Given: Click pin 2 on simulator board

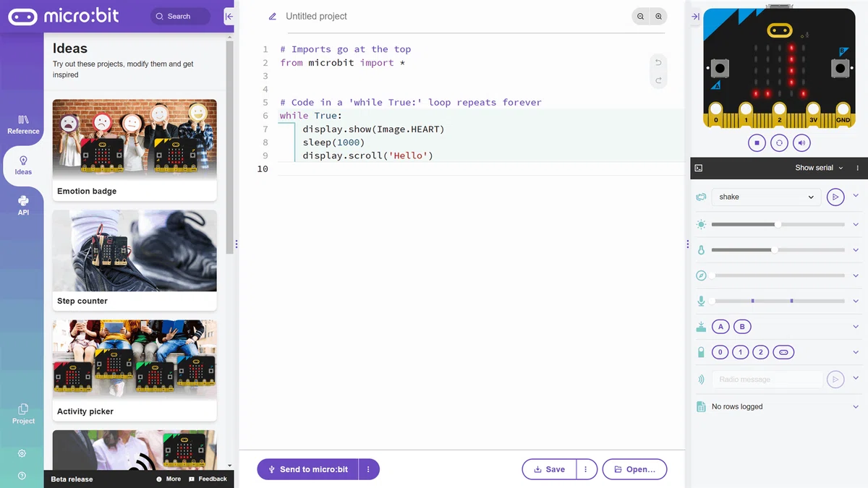Looking at the screenshot, I should [x=779, y=114].
